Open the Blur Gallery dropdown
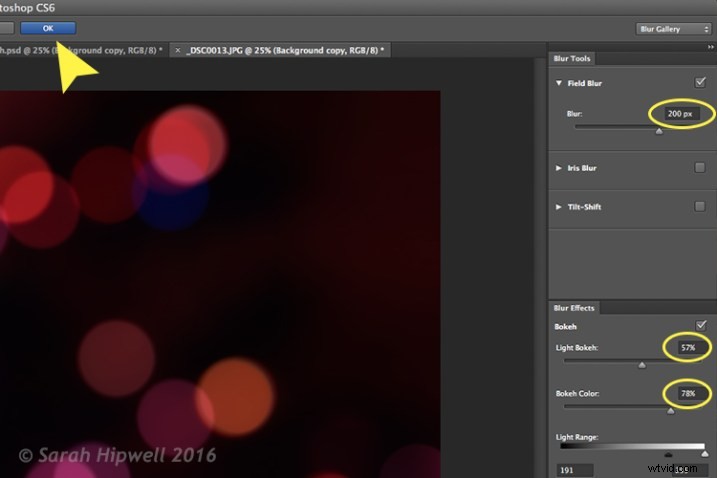The height and width of the screenshot is (478, 717). click(673, 29)
